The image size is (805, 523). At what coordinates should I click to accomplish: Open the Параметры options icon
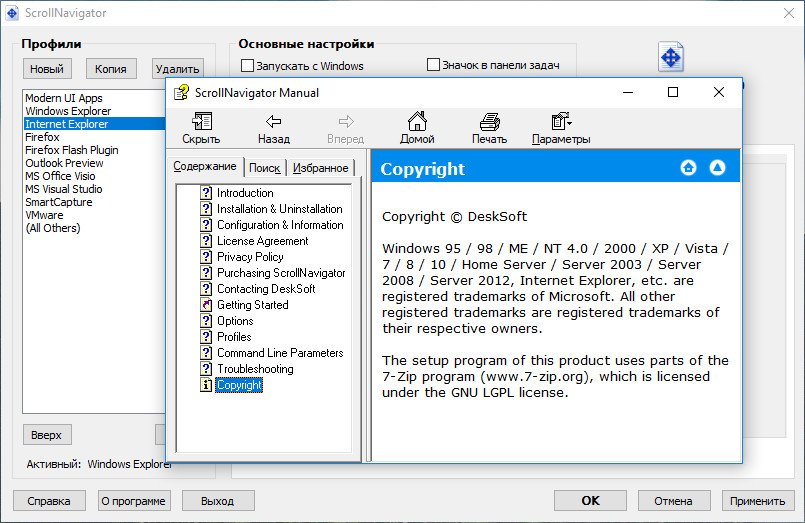pyautogui.click(x=561, y=122)
